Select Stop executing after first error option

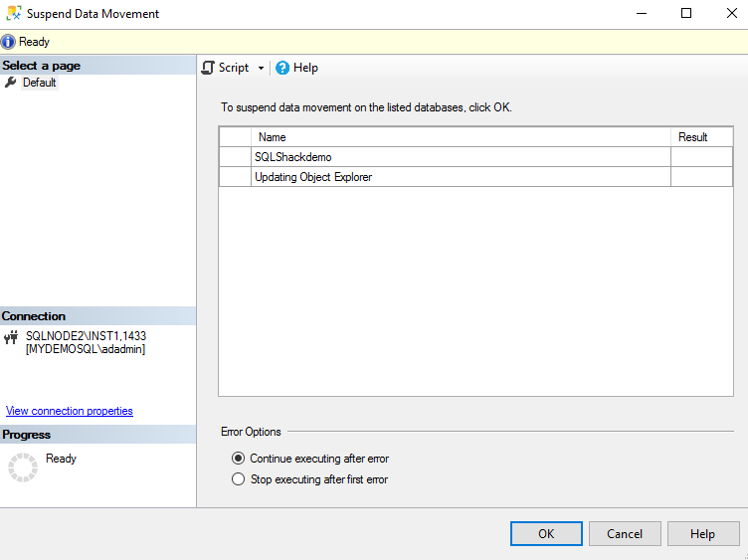[x=238, y=479]
